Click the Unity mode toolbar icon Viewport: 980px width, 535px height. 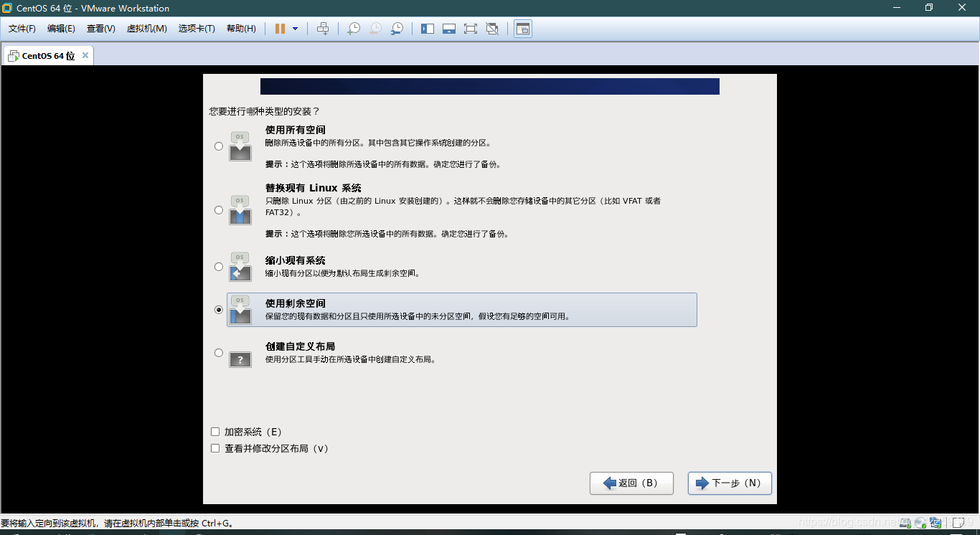point(492,29)
